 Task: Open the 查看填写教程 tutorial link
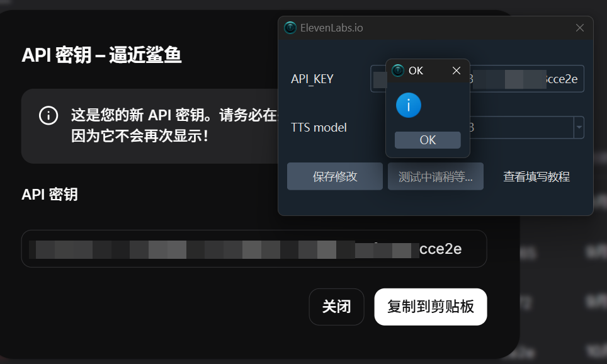click(x=536, y=177)
